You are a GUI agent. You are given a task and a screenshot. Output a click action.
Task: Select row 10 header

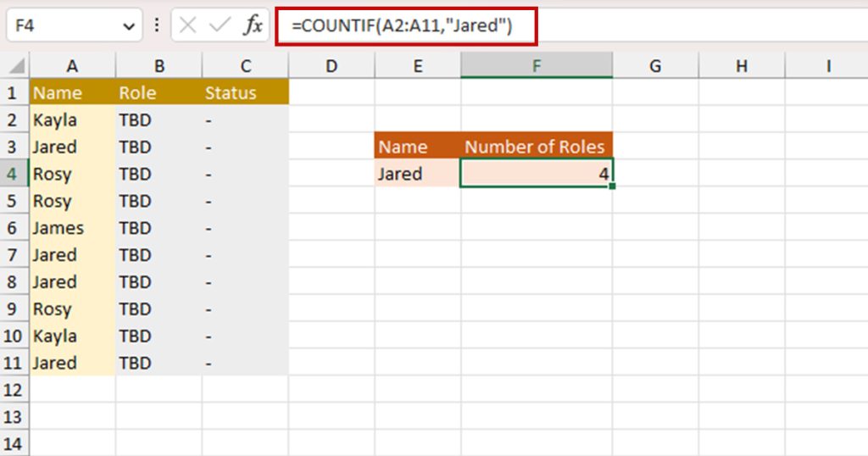point(14,336)
